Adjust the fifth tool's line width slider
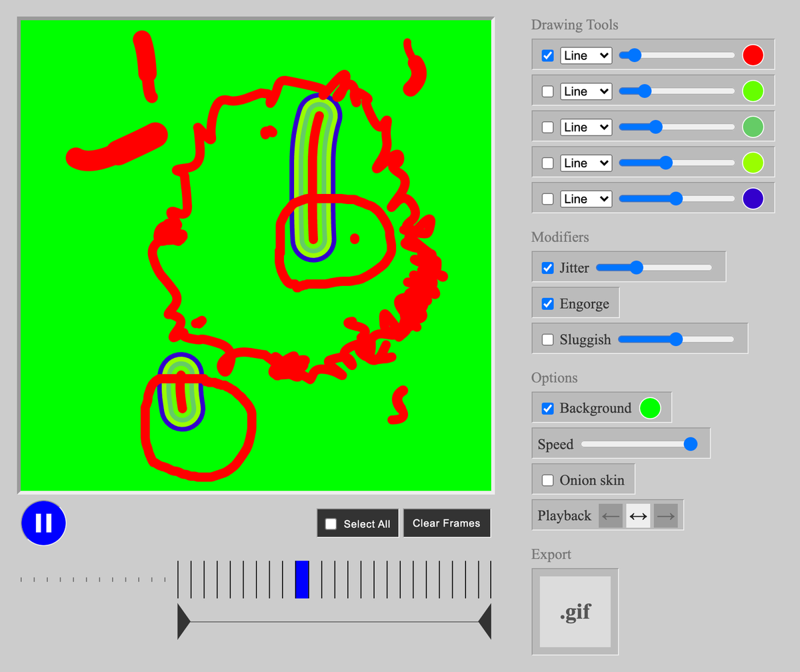This screenshot has width=800, height=672. coord(677,199)
